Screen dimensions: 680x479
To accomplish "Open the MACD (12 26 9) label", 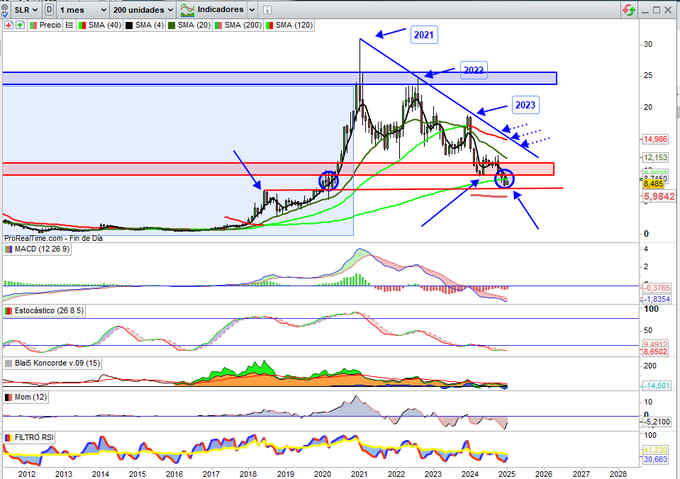I will click(42, 249).
